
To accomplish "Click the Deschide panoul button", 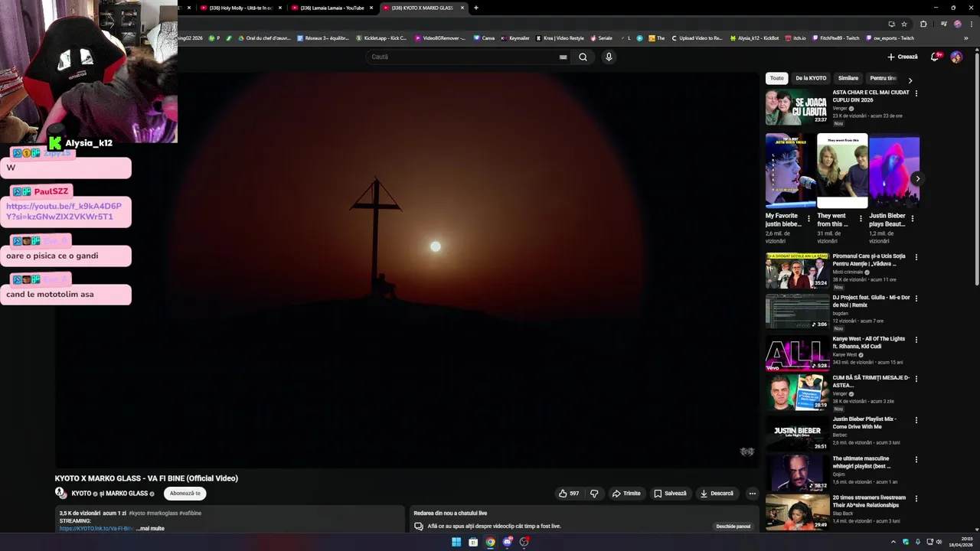I will [x=733, y=527].
